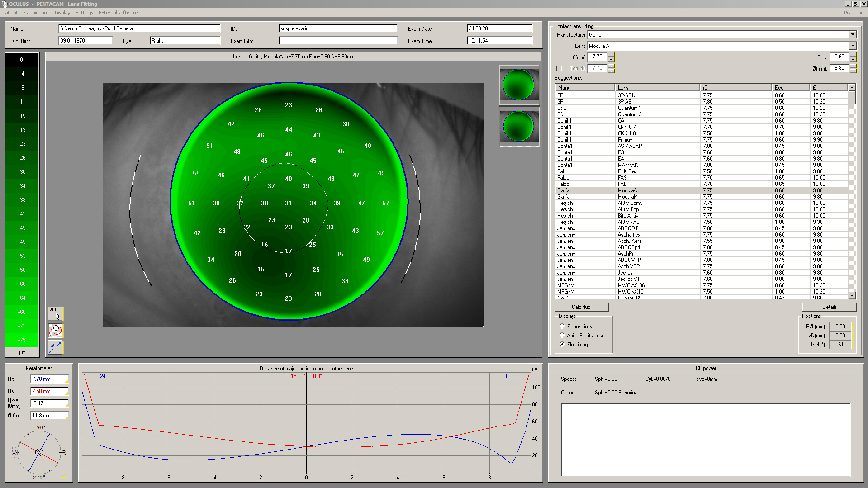Screen dimensions: 868x488
Task: Click the 0 black color scale swatch
Action: 22,60
